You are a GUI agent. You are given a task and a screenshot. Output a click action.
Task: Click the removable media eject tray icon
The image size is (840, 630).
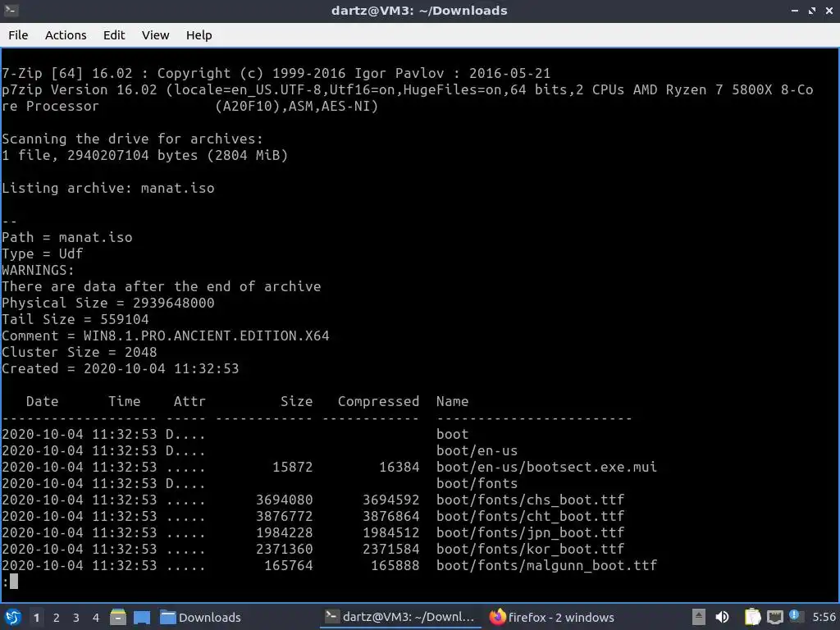(x=699, y=617)
